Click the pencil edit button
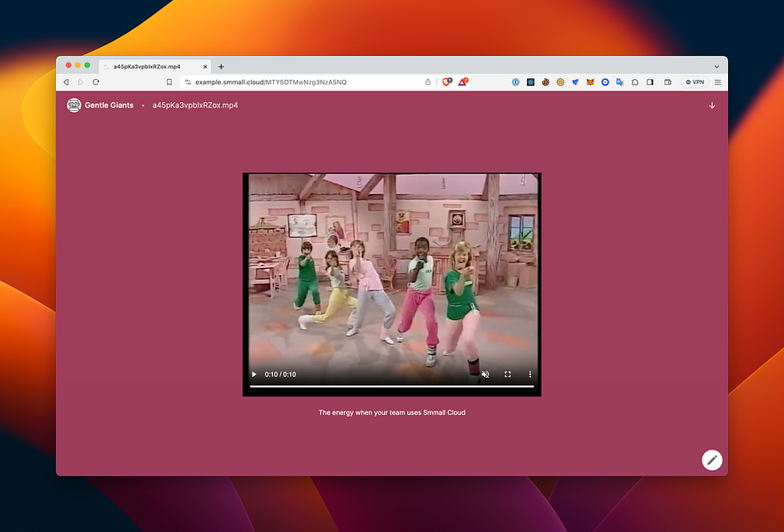This screenshot has height=532, width=784. [x=711, y=459]
